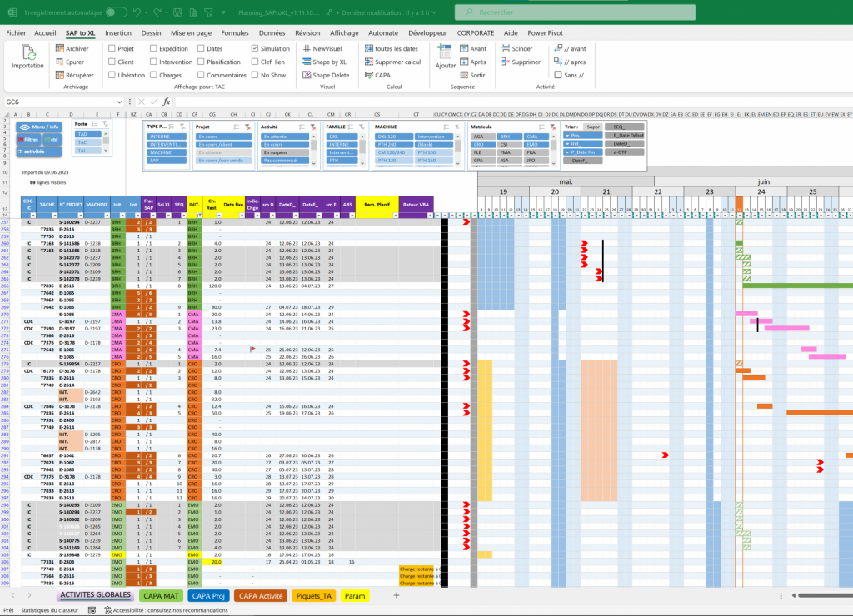Select the SAV item in TYPE slicer
The image size is (853, 616).
[166, 160]
